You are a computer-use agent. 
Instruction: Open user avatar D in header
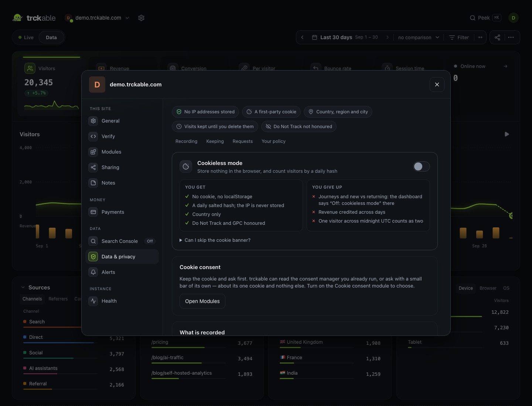point(513,18)
